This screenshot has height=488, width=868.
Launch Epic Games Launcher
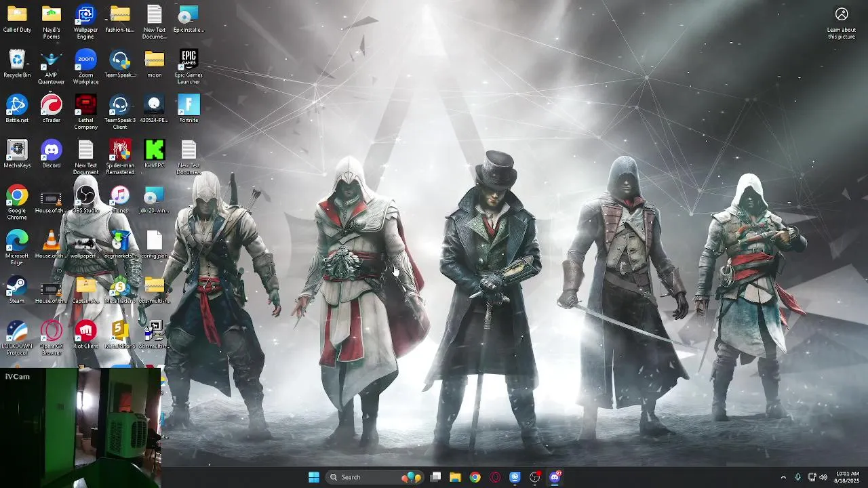pyautogui.click(x=189, y=68)
